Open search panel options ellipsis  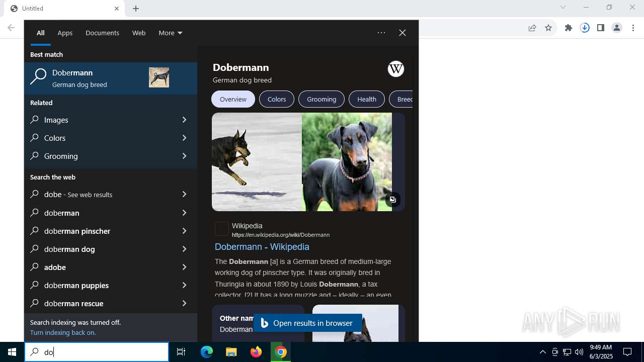[381, 33]
